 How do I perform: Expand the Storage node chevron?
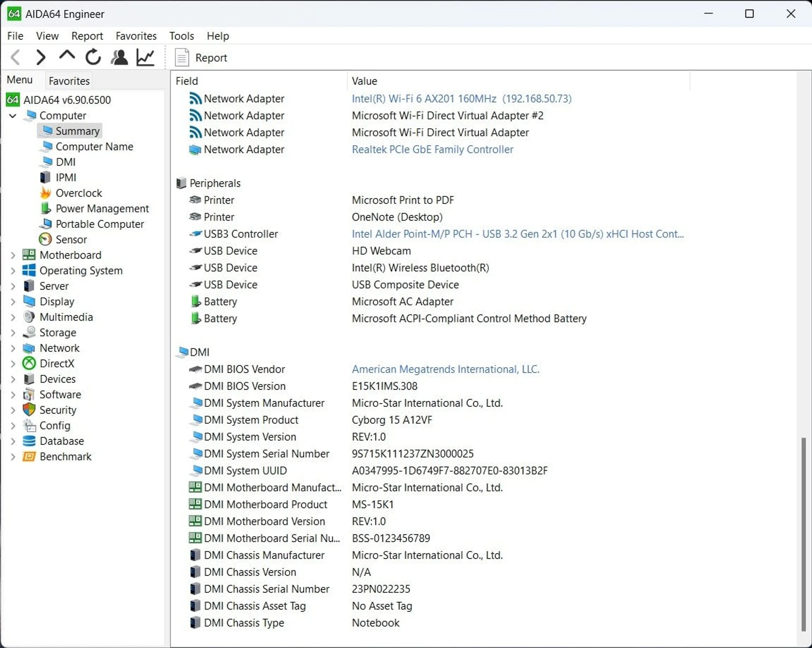(x=13, y=333)
